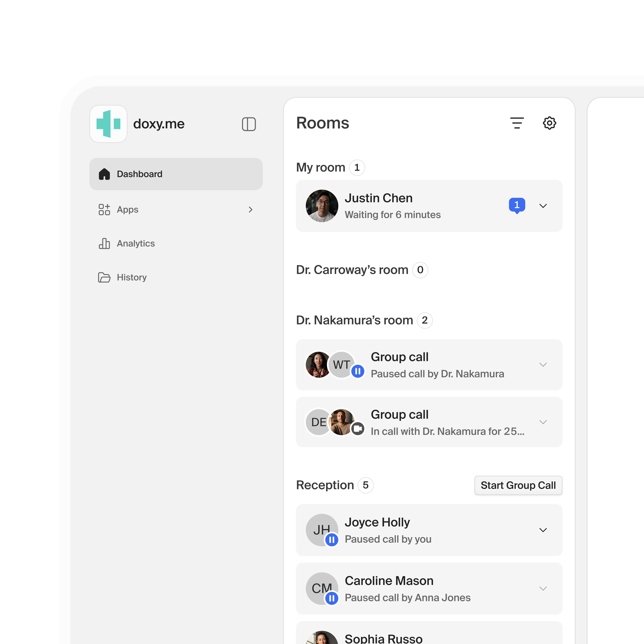Expand the in-call Group call chevron
This screenshot has height=644, width=644.
point(543,422)
